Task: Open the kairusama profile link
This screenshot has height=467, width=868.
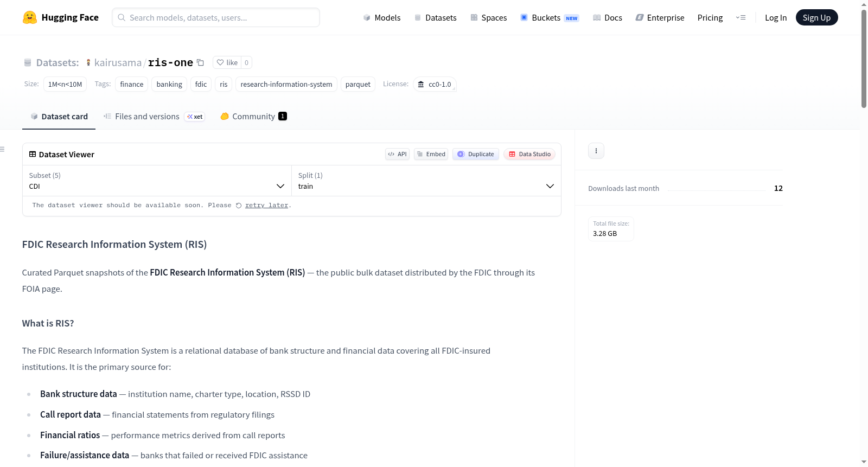Action: pyautogui.click(x=118, y=62)
